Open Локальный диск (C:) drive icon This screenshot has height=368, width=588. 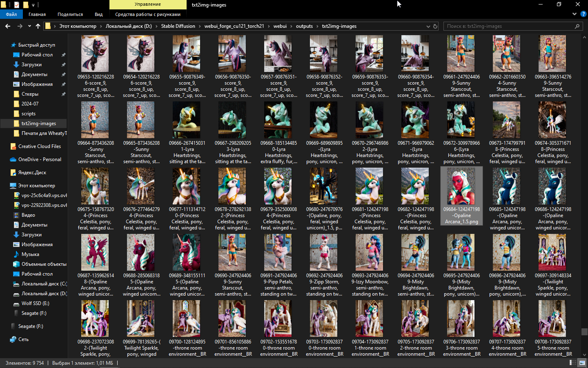pos(16,284)
